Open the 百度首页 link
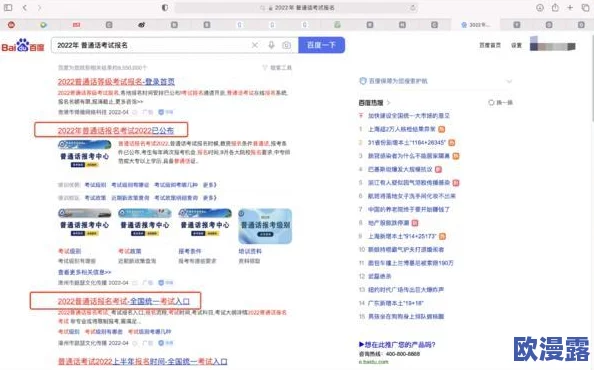 tap(490, 45)
